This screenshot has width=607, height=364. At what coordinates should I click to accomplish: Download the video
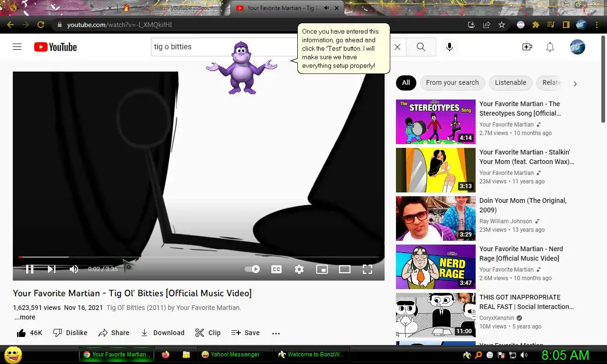163,333
